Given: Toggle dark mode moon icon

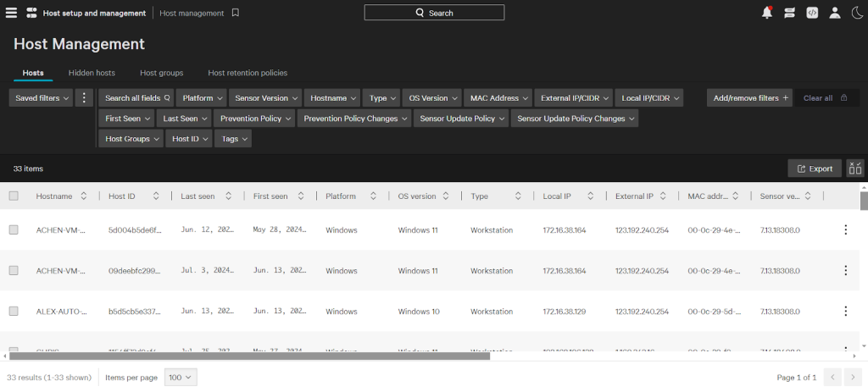Looking at the screenshot, I should click(856, 13).
